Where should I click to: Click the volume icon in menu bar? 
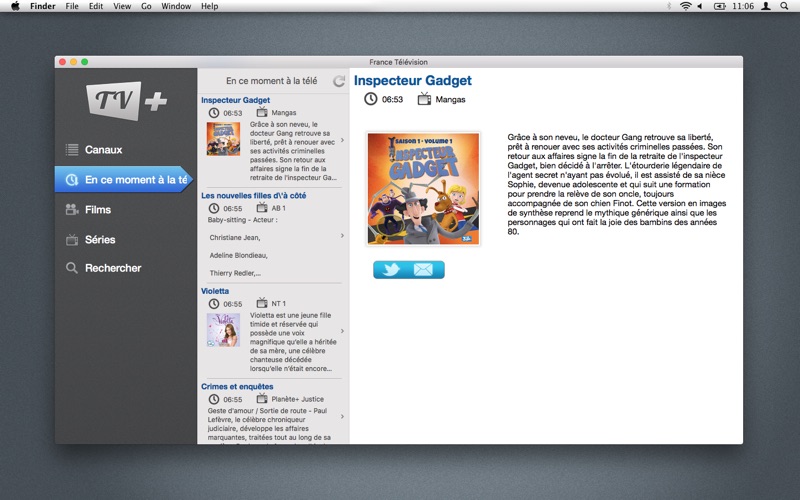click(x=701, y=6)
